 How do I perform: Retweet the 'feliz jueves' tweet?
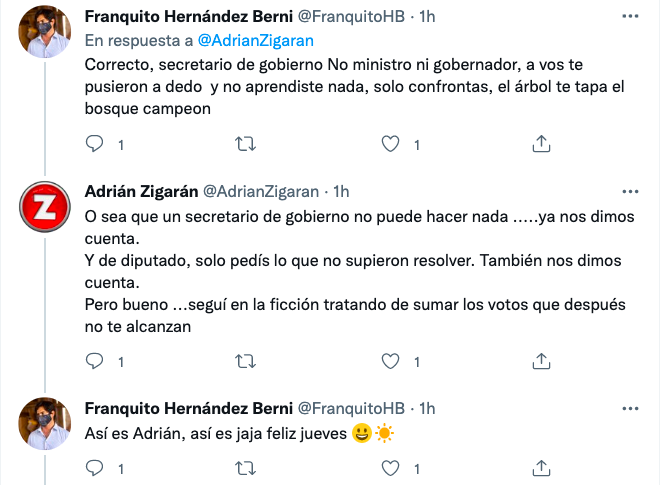243,467
